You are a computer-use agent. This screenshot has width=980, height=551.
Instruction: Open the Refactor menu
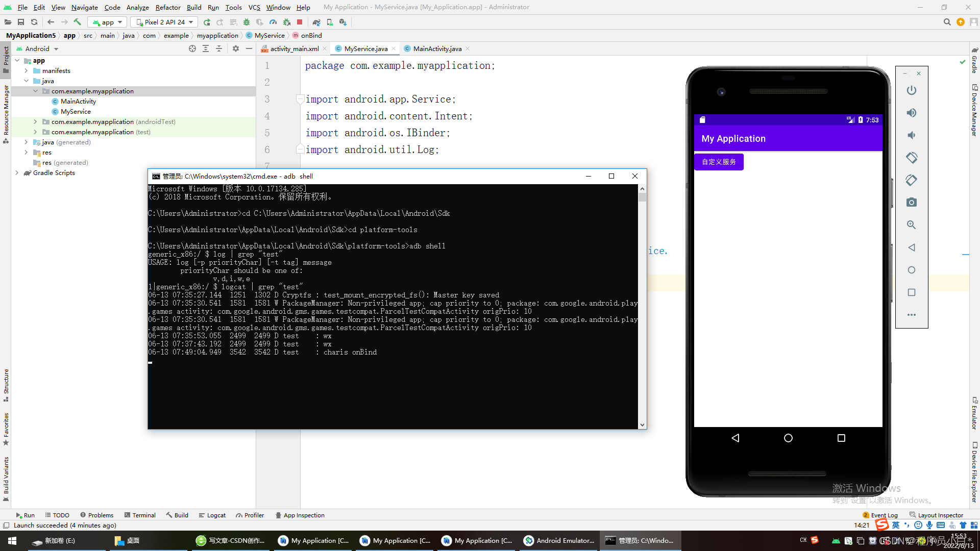click(x=167, y=7)
